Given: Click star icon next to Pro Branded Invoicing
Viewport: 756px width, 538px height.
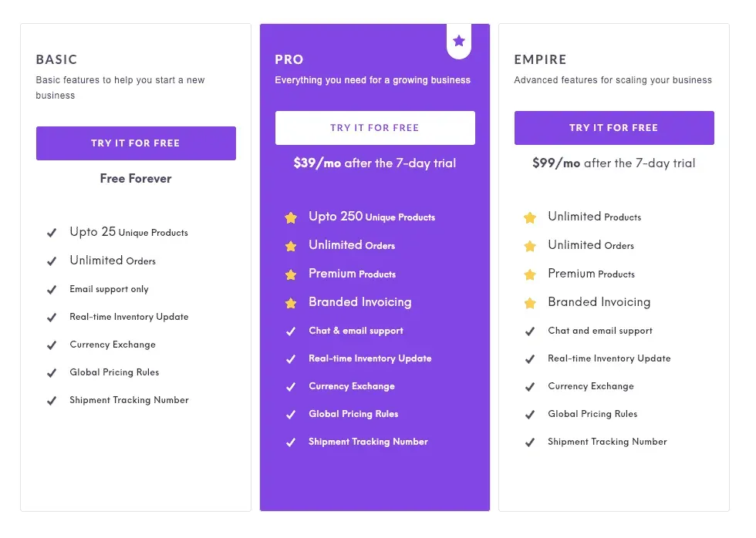Looking at the screenshot, I should pos(291,303).
